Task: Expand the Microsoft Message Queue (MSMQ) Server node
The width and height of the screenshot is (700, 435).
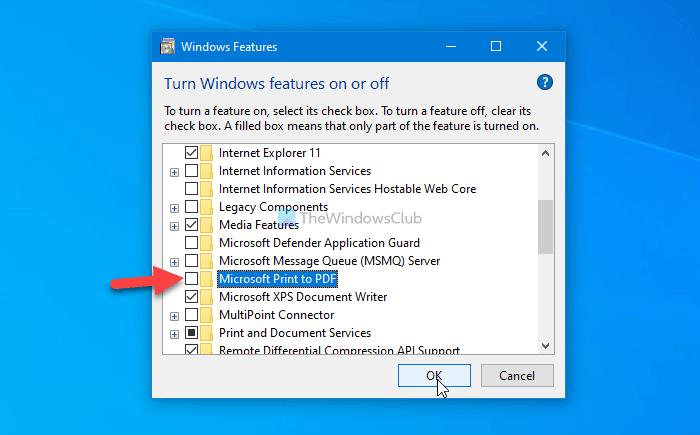Action: 175,262
